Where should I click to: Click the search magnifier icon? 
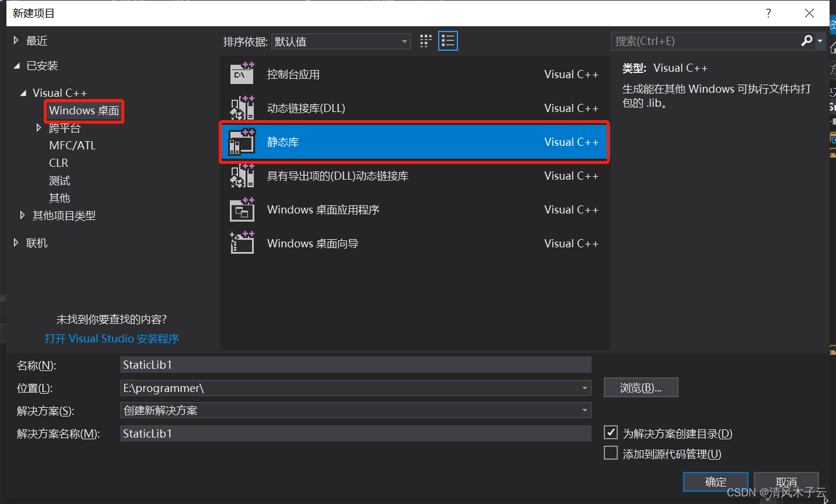pos(807,41)
